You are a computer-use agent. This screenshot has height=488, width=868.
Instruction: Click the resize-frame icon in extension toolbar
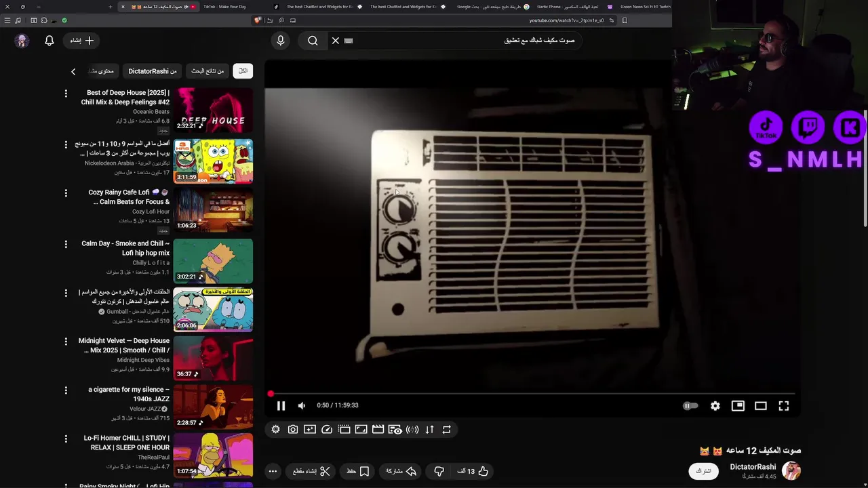[x=361, y=429]
